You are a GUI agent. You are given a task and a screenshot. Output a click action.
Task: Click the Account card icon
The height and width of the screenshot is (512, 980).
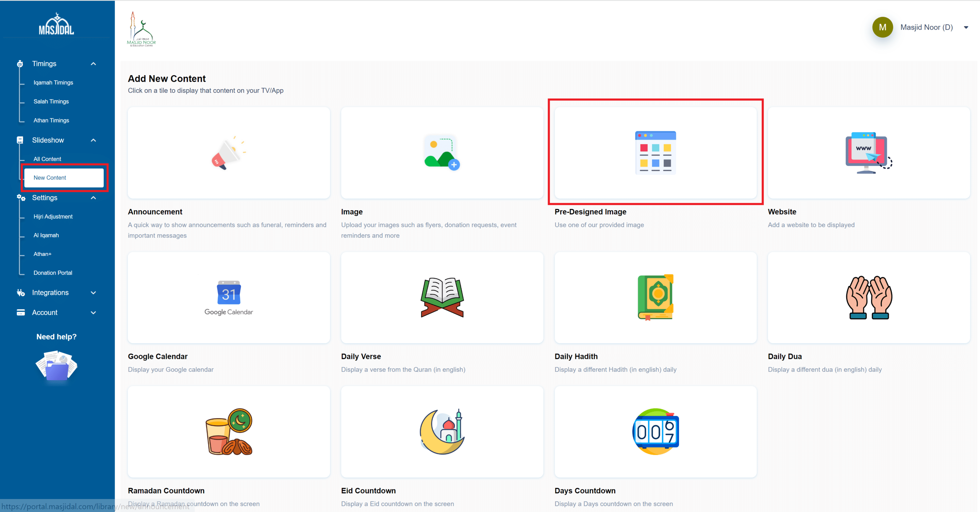point(21,312)
